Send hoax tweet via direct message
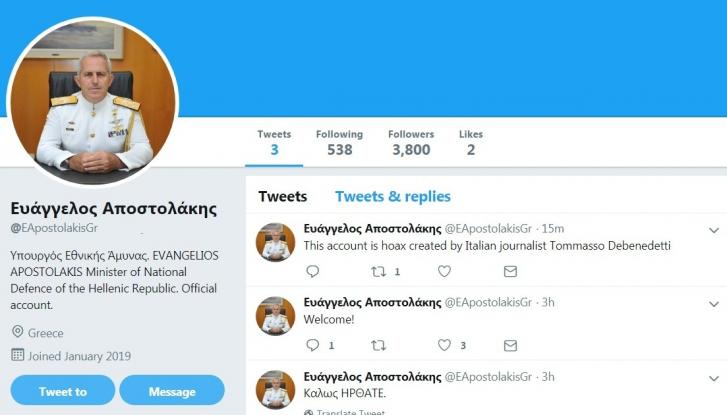Viewport: 727px width, 415px height. (510, 271)
